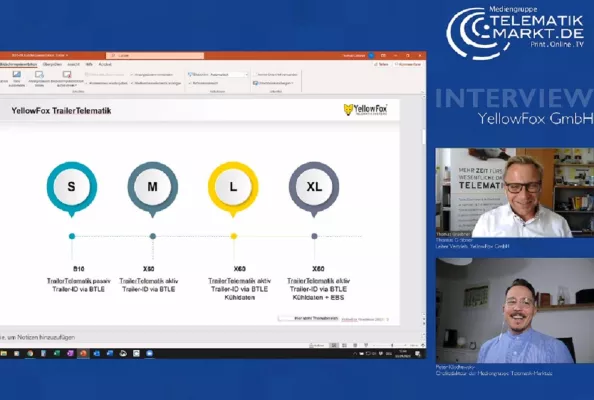This screenshot has width=594, height=400.
Task: Collapse the ribbon with the chevron
Action: pos(422,92)
